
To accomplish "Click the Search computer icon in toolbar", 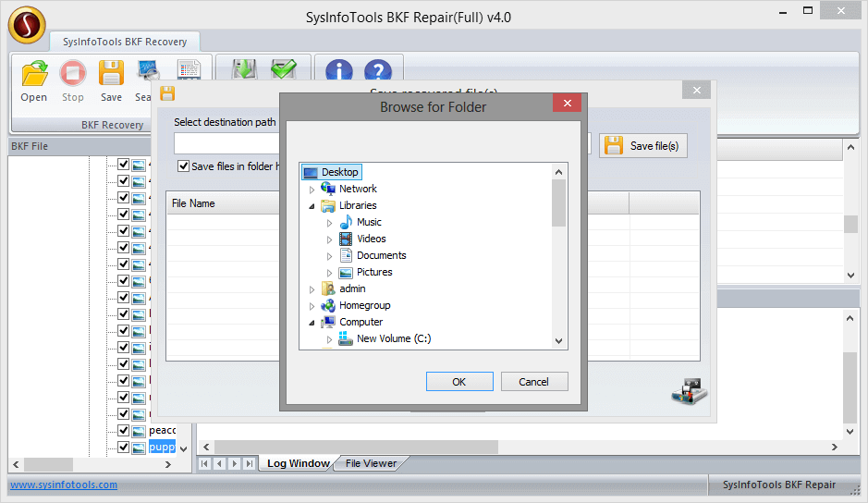I will coord(148,69).
